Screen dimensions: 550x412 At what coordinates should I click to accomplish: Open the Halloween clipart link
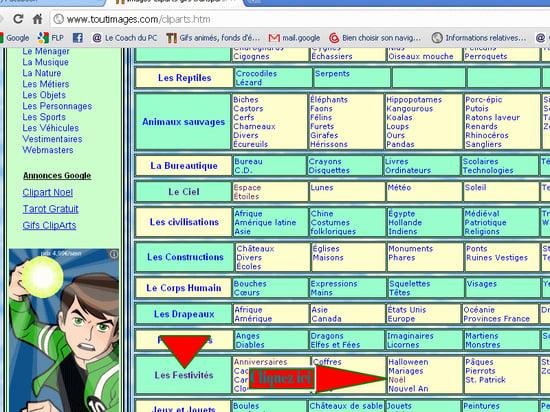pyautogui.click(x=408, y=362)
